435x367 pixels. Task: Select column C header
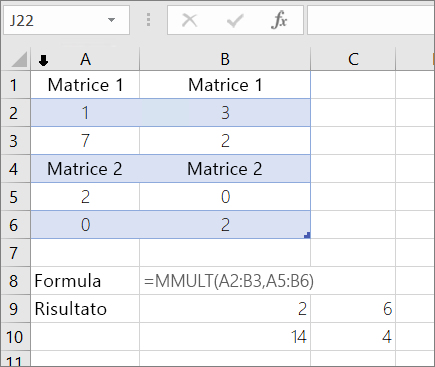click(353, 59)
